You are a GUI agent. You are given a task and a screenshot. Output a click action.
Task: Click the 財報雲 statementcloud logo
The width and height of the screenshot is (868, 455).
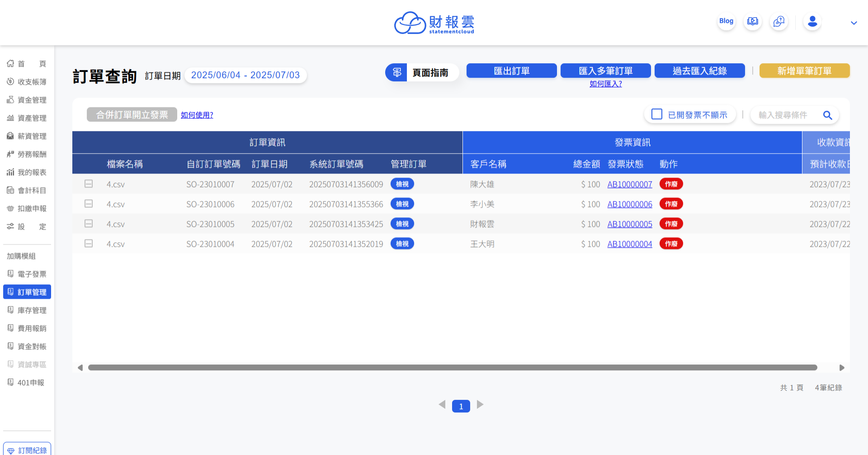(434, 23)
